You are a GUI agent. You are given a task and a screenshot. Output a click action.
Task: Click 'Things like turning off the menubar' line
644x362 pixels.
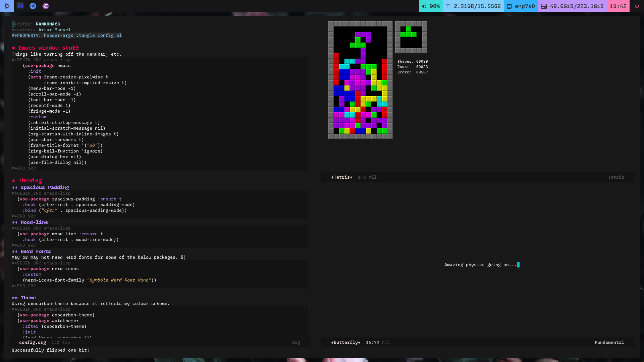pyautogui.click(x=67, y=54)
